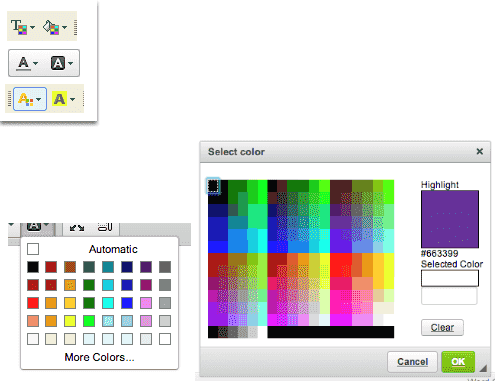Open dropdown arrow beside the underlined A icon
Screen dimensions: 504x385
(x=36, y=63)
